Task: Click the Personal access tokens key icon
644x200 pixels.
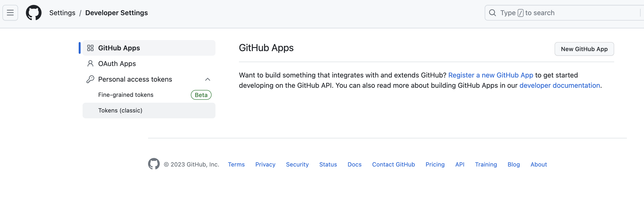Action: (x=90, y=79)
